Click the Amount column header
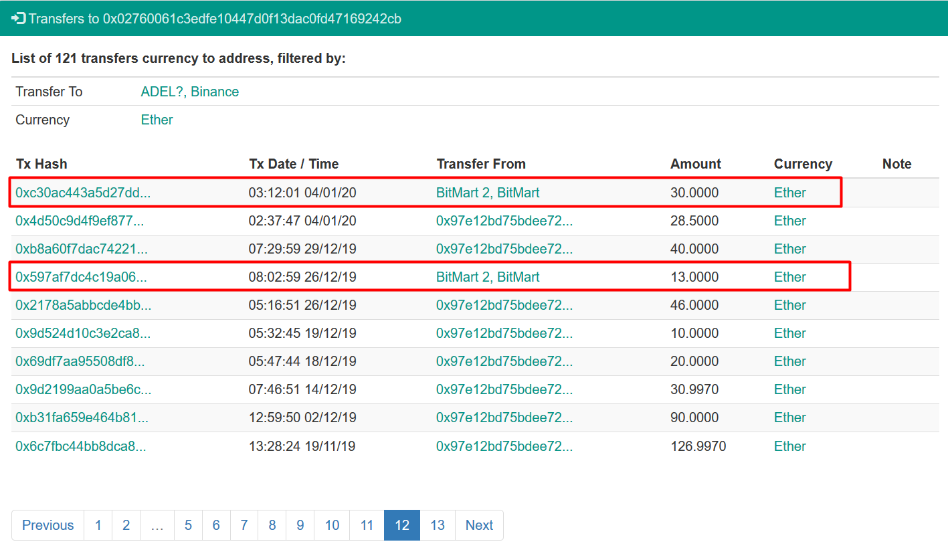Image resolution: width=948 pixels, height=560 pixels. click(696, 164)
